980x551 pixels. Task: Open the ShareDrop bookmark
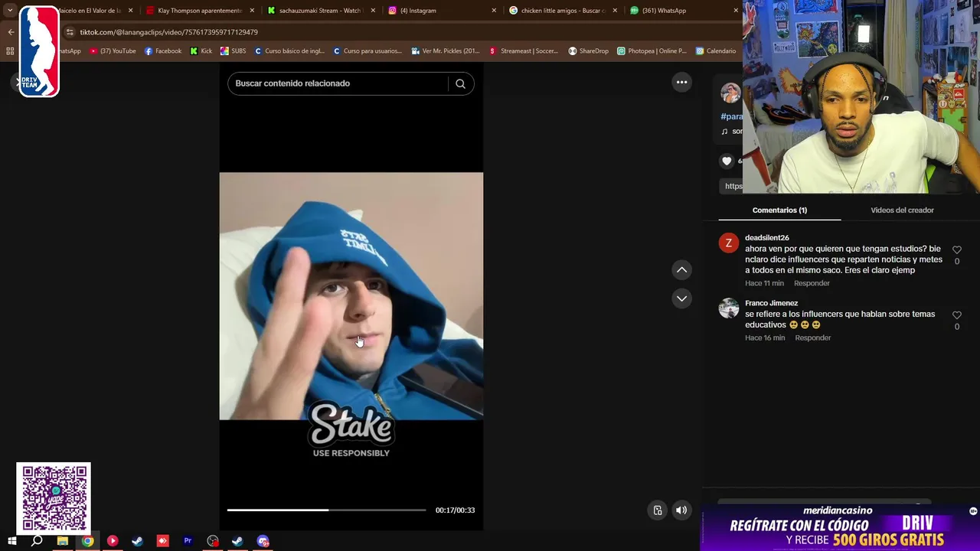pyautogui.click(x=588, y=51)
